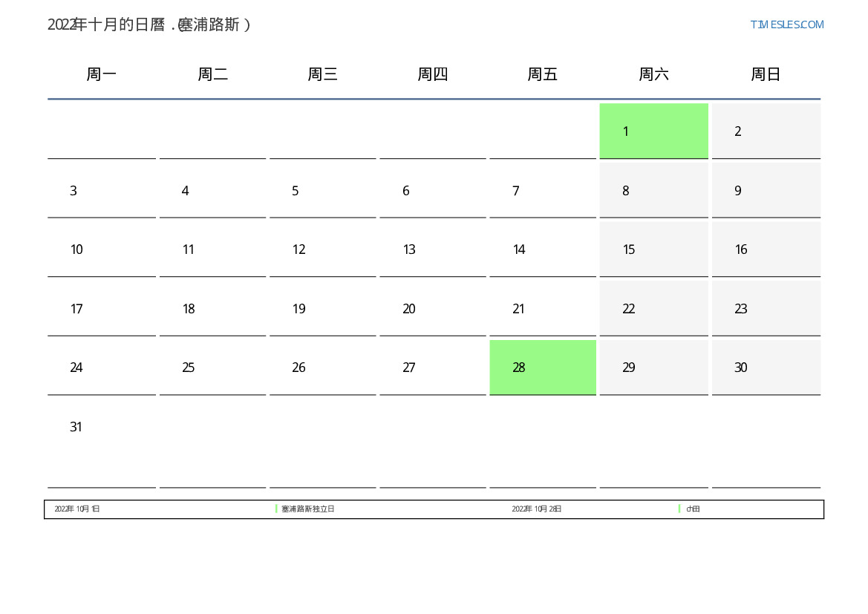868x614 pixels.
Task: Click the 周一 column header
Action: (x=102, y=74)
